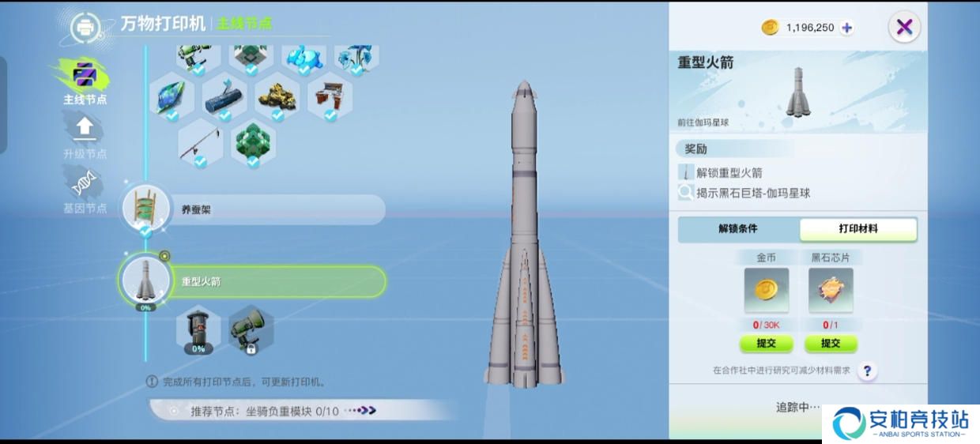
Task: Open the gold ore node hexagon
Action: coord(277,96)
